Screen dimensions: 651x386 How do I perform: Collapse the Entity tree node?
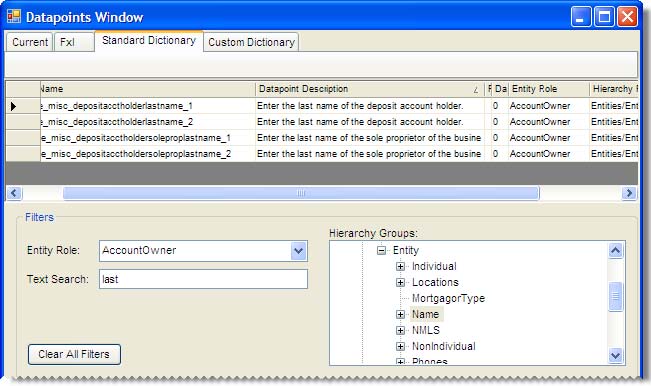(x=381, y=250)
